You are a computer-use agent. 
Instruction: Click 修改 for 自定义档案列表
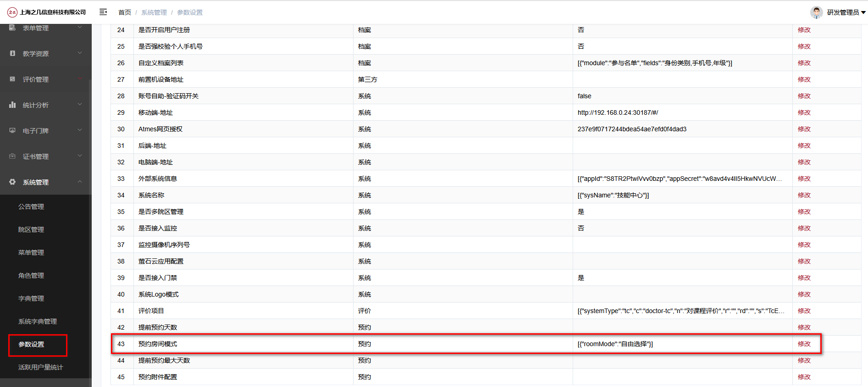(x=804, y=63)
